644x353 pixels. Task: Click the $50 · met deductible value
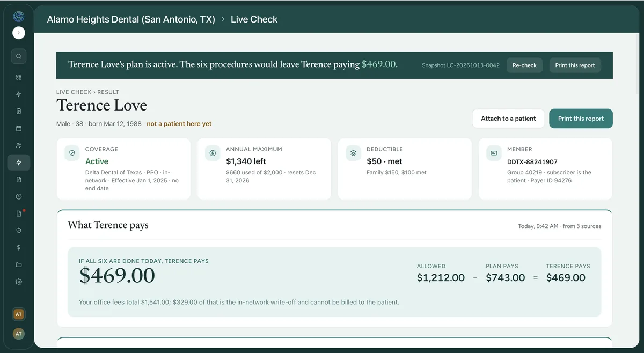click(x=384, y=161)
